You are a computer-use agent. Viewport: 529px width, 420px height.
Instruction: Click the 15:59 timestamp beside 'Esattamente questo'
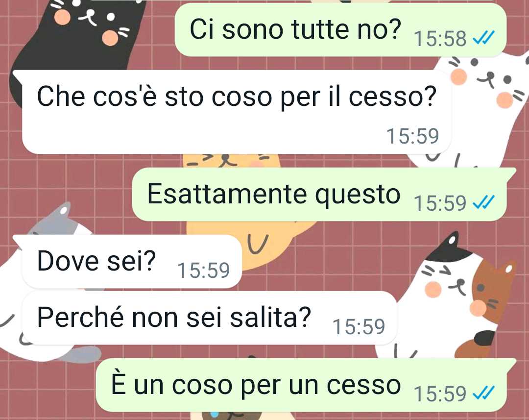[x=440, y=203]
